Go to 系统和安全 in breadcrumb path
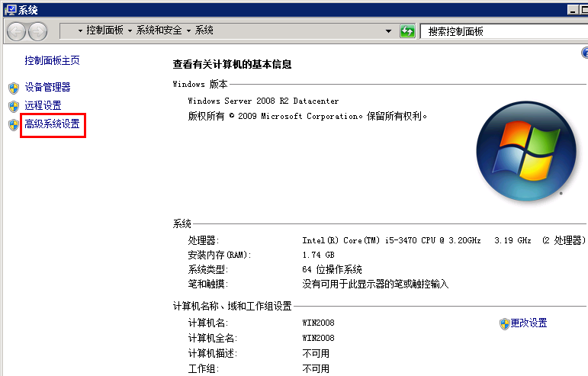 point(159,30)
